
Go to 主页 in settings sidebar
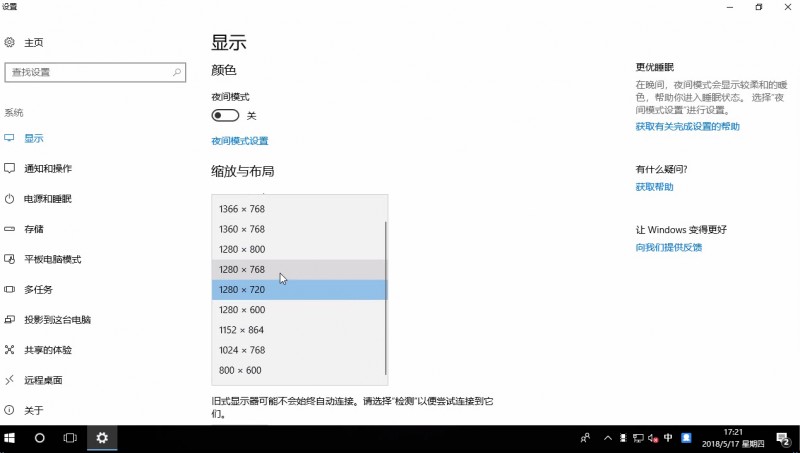34,43
